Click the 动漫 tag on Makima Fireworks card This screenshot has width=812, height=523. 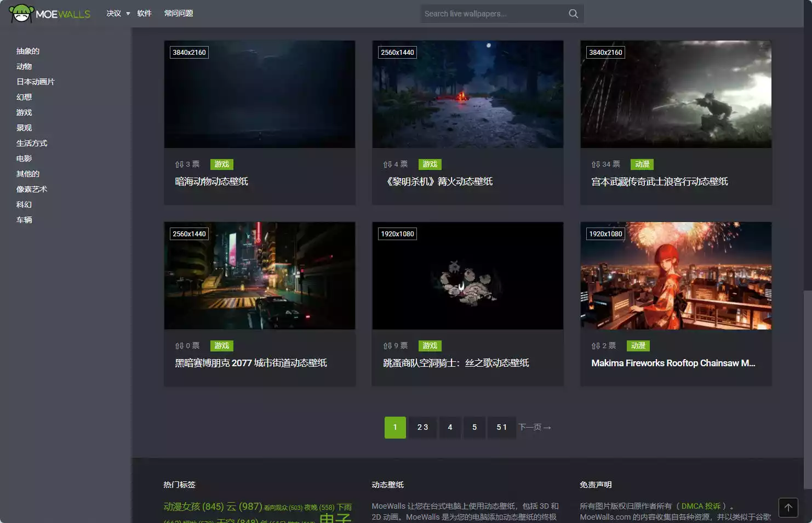(638, 346)
